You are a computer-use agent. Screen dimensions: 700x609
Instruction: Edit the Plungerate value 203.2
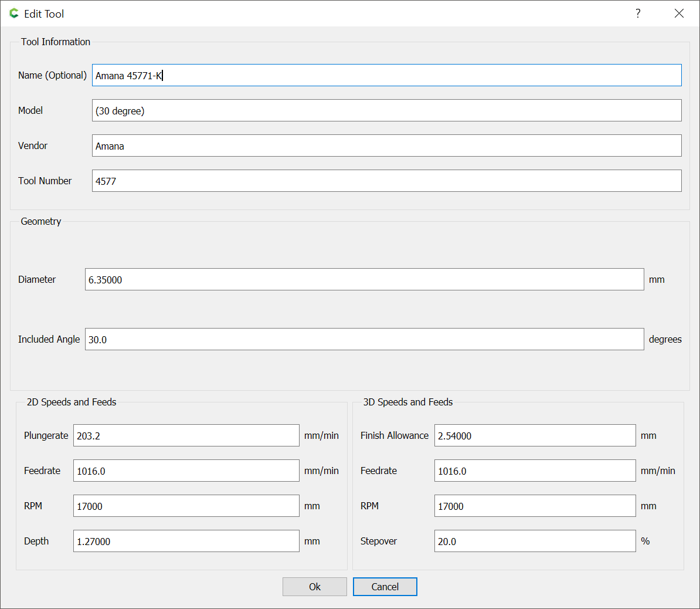point(186,435)
